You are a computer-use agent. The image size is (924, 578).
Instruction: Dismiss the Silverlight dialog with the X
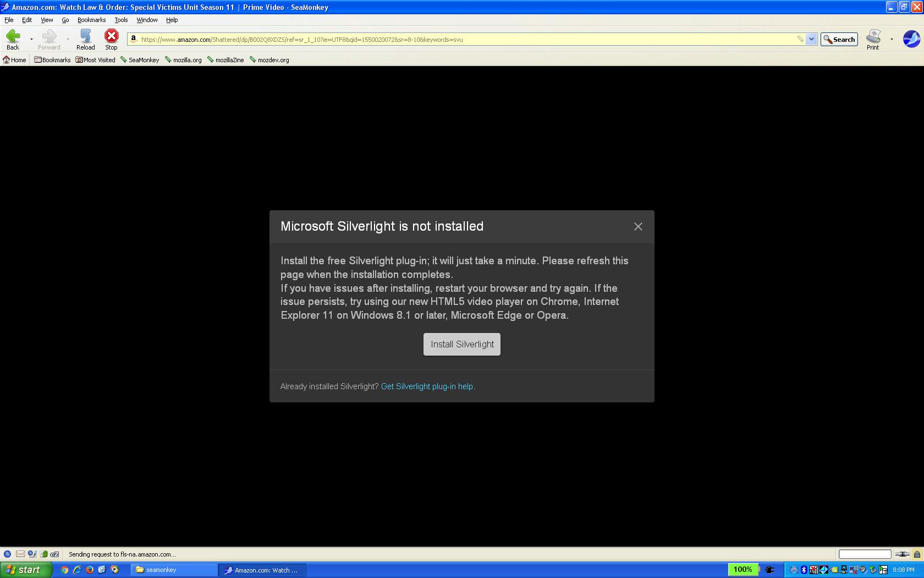tap(637, 226)
